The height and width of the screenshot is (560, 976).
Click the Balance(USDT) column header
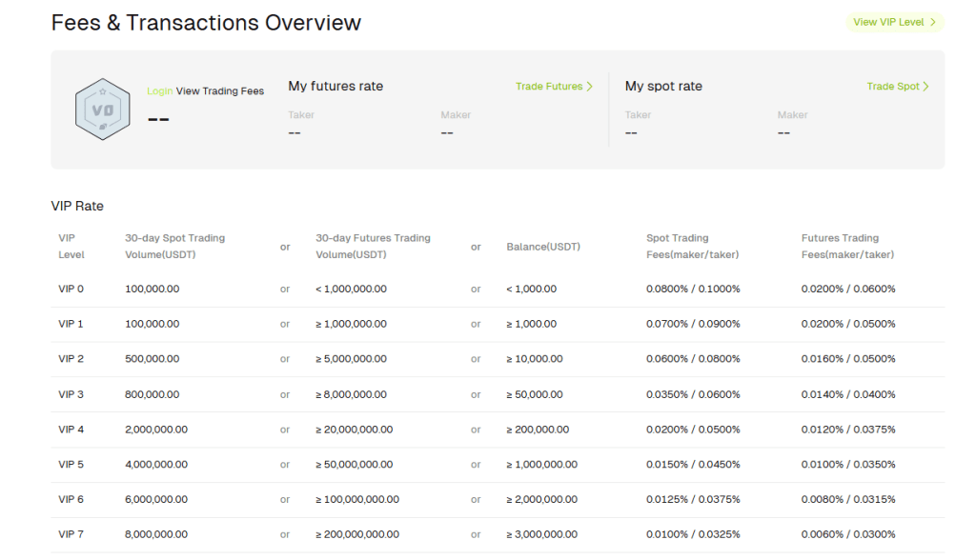(543, 247)
